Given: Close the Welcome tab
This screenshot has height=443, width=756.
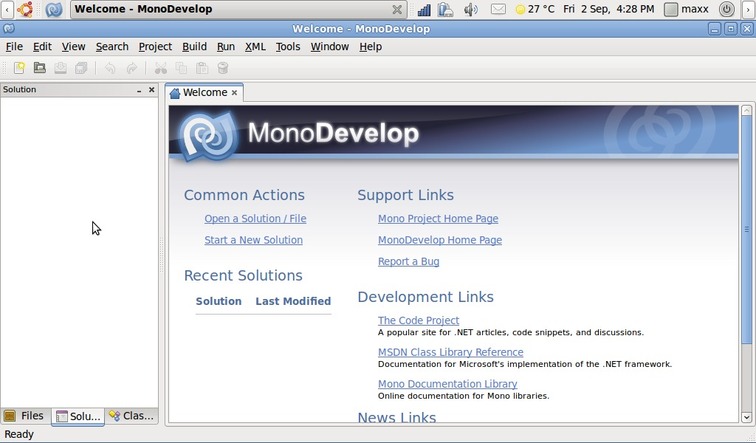Looking at the screenshot, I should point(235,93).
